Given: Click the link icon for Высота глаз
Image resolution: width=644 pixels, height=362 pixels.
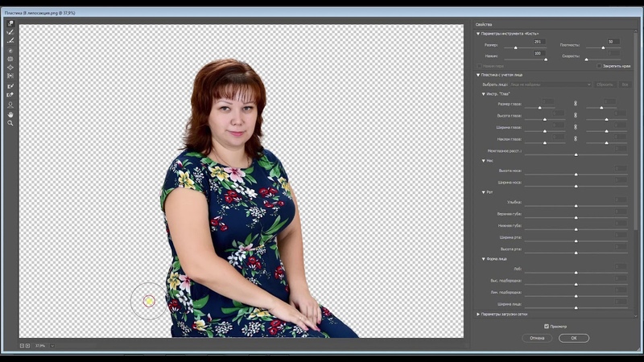Looking at the screenshot, I should [576, 115].
